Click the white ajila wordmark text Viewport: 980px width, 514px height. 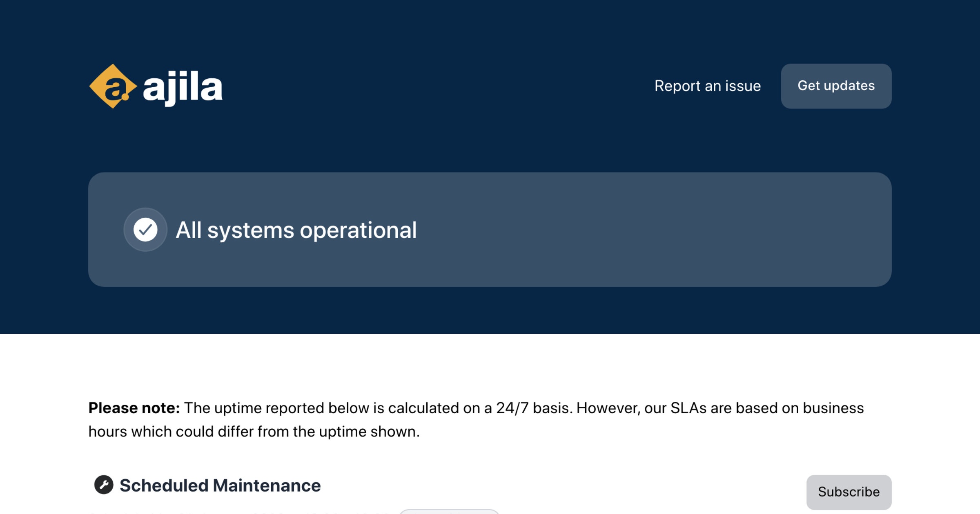point(183,87)
